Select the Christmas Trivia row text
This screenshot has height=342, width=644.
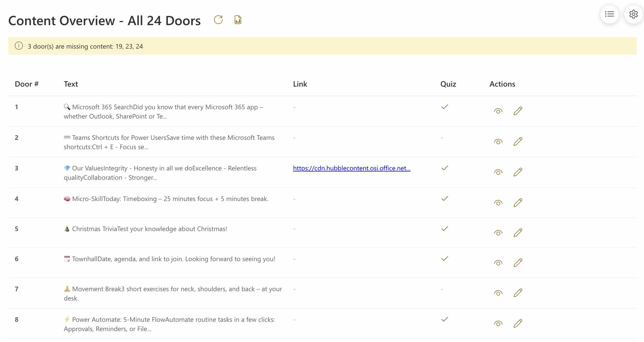(x=149, y=229)
